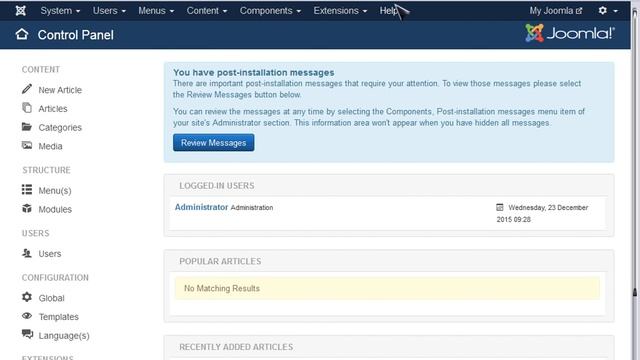640x360 pixels.
Task: Click the Global configuration gear icon
Action: pos(27,297)
